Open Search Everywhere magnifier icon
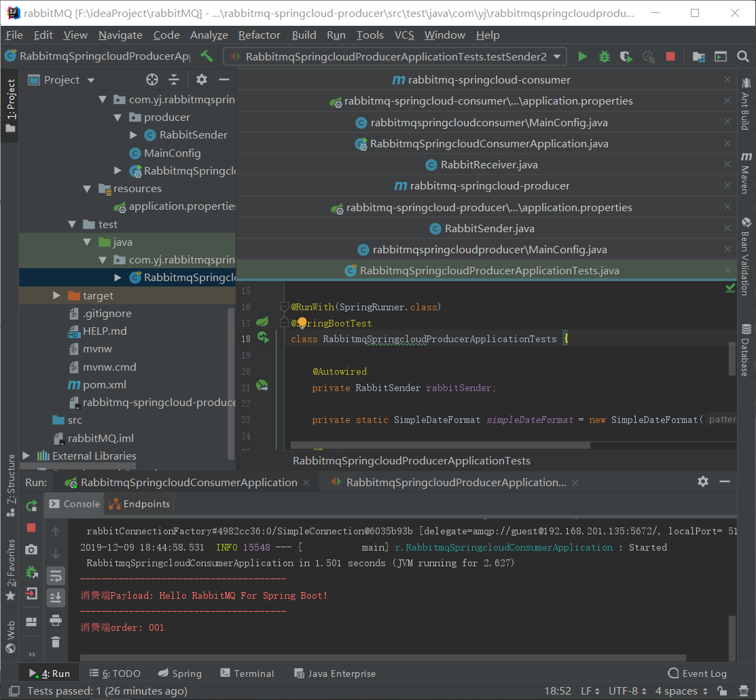Viewport: 756px width, 700px height. pyautogui.click(x=743, y=56)
